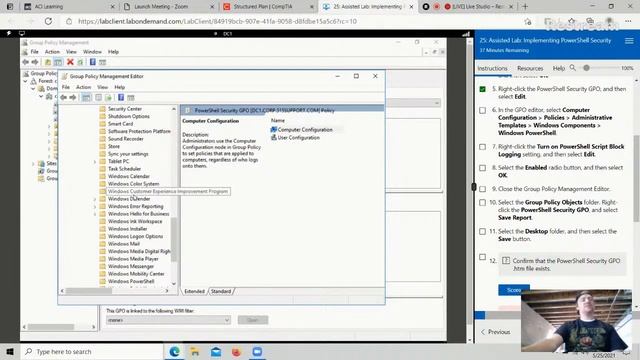Switch to the Extended tab
This screenshot has height=360, width=640.
pyautogui.click(x=194, y=291)
